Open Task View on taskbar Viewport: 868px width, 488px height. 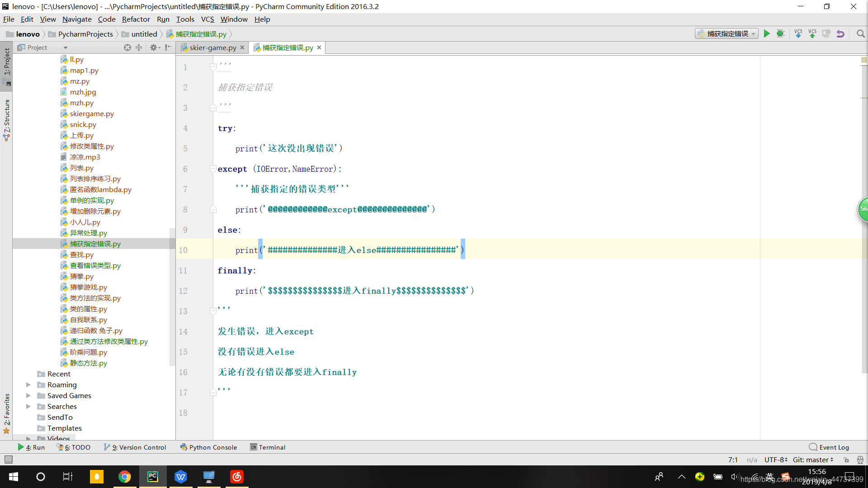[x=68, y=477]
